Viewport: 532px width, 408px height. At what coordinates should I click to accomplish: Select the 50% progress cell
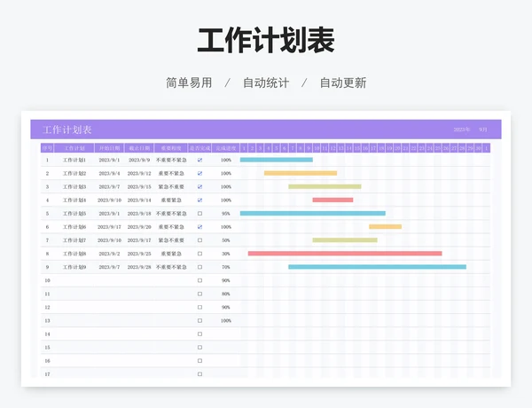tap(226, 240)
